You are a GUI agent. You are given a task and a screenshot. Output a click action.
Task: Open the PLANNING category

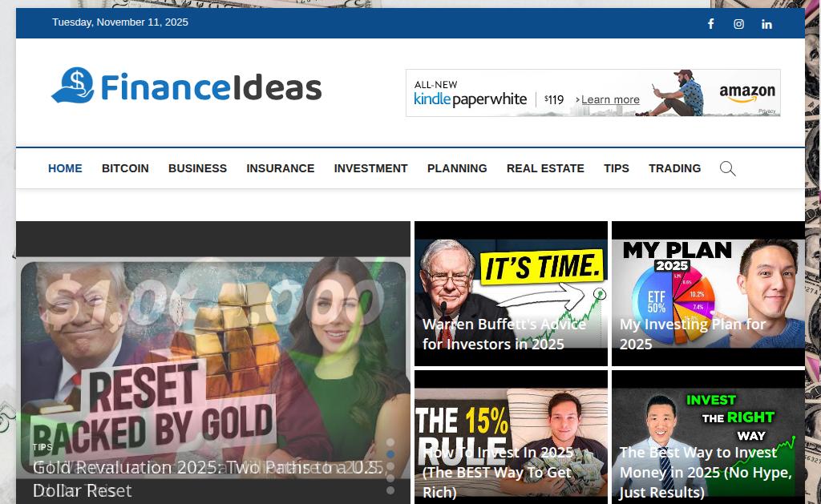coord(457,168)
